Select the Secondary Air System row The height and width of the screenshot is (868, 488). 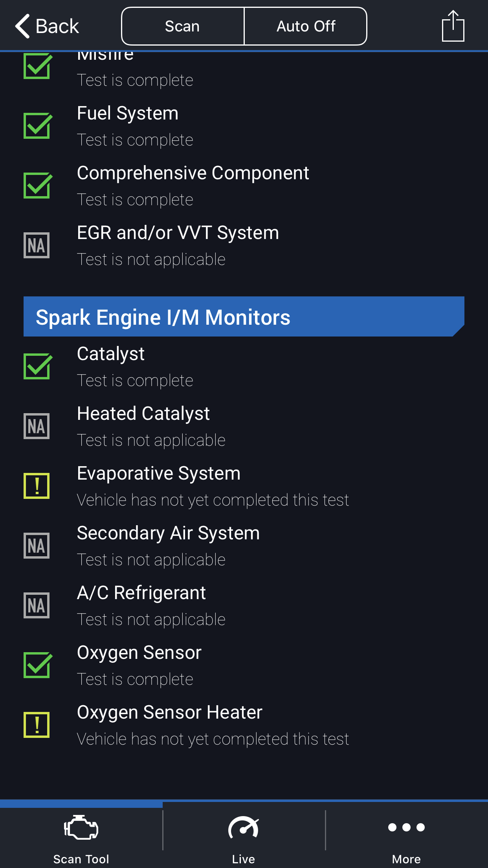click(x=244, y=546)
